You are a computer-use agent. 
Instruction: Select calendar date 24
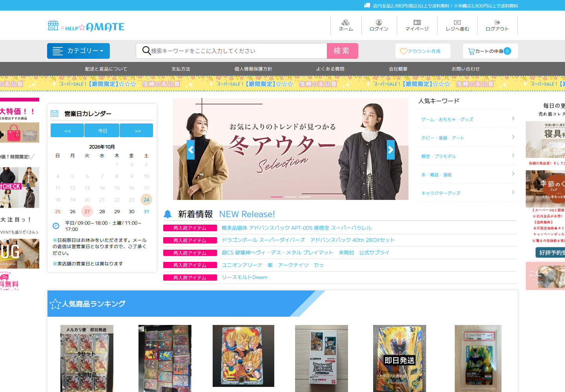click(x=146, y=200)
